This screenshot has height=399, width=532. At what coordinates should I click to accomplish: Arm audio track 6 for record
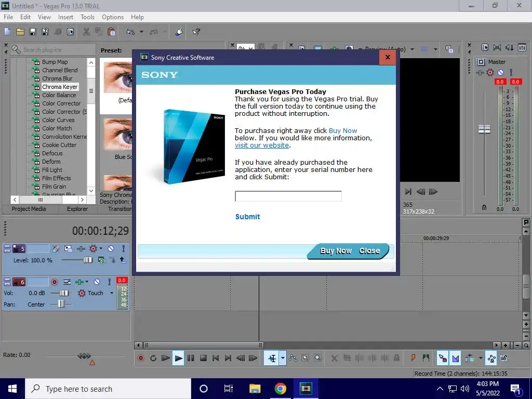(54, 282)
